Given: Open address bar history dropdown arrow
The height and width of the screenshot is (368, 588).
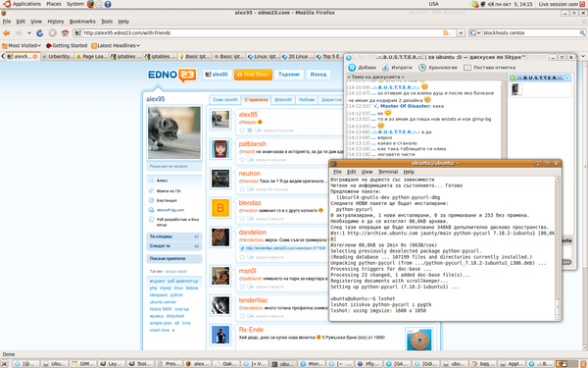Looking at the screenshot, I should 462,33.
